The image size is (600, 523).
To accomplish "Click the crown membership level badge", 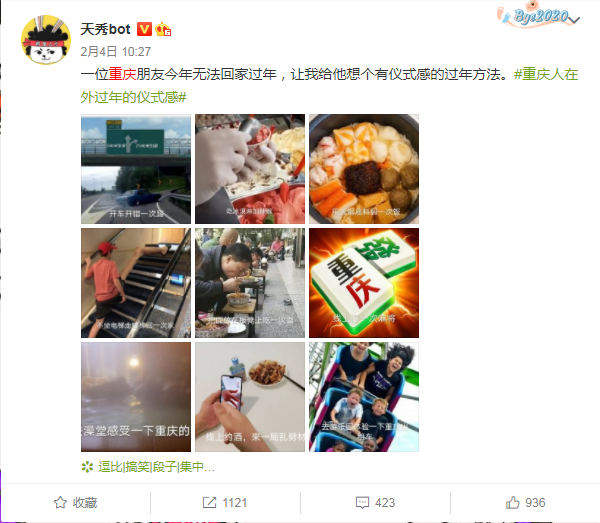I will click(x=163, y=29).
